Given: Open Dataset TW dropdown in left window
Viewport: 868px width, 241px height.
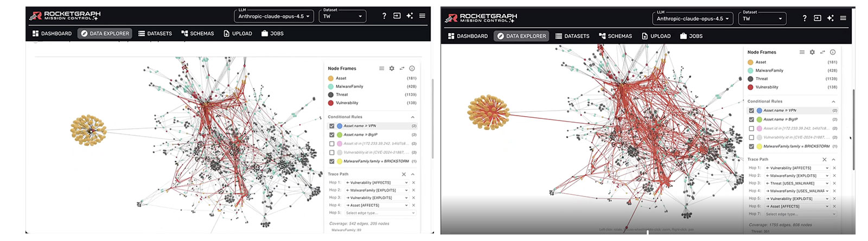Looking at the screenshot, I should point(343,16).
